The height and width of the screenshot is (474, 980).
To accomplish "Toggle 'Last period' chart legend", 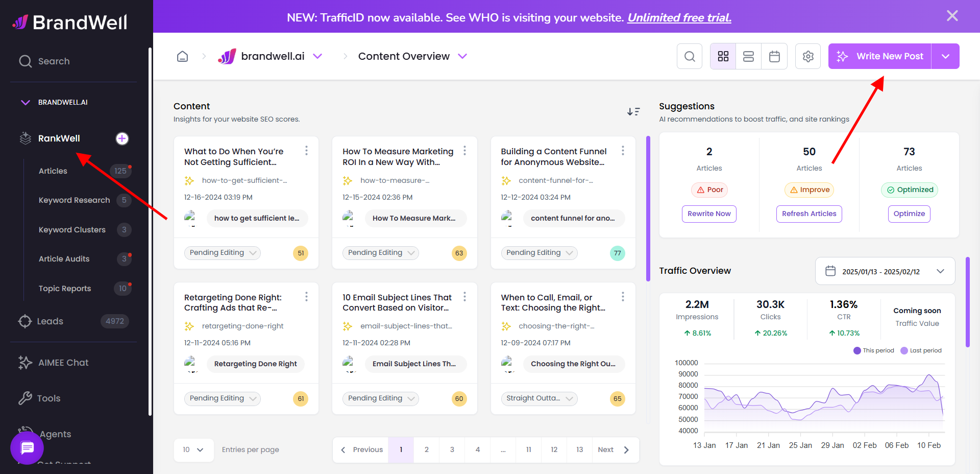I will (x=921, y=351).
